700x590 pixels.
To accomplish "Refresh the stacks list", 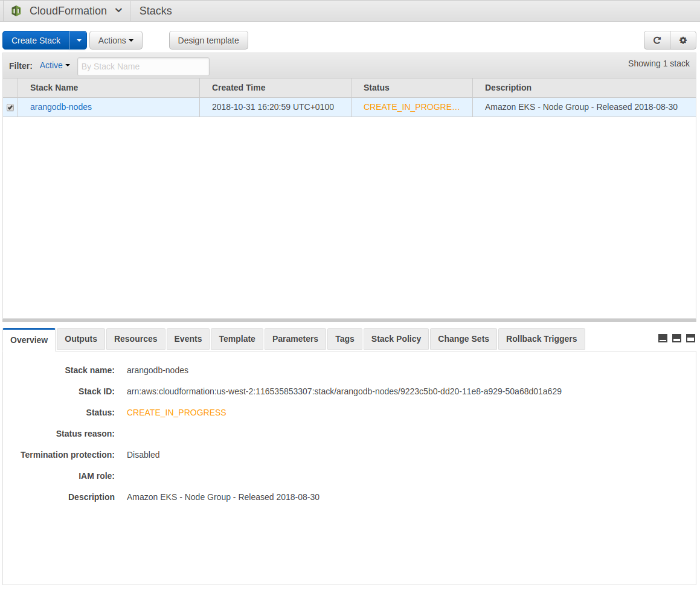I will pyautogui.click(x=657, y=40).
